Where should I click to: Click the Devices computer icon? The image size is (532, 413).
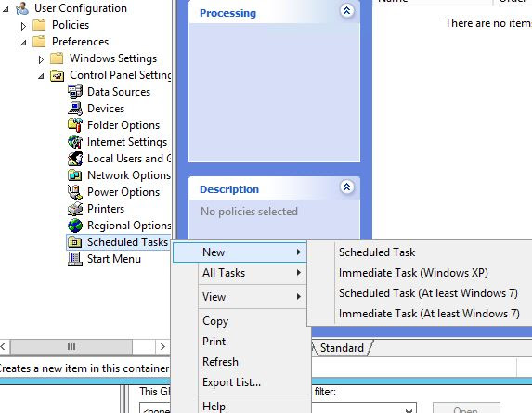point(75,109)
